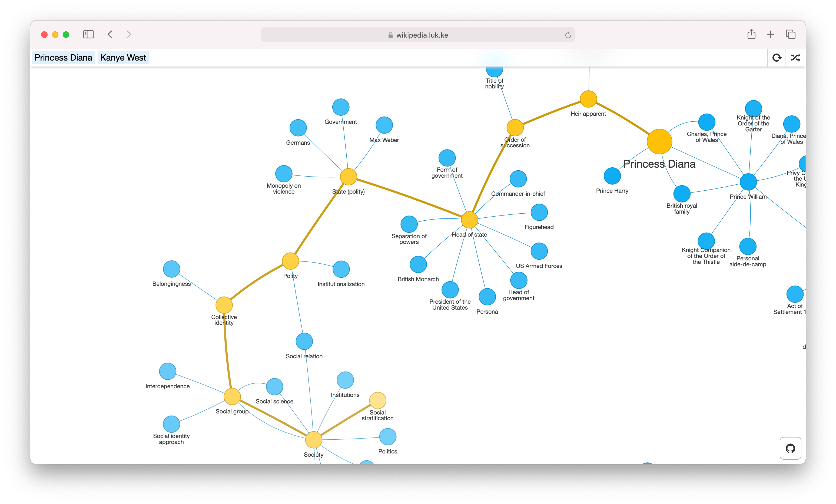Select the Germans node

coord(298,128)
